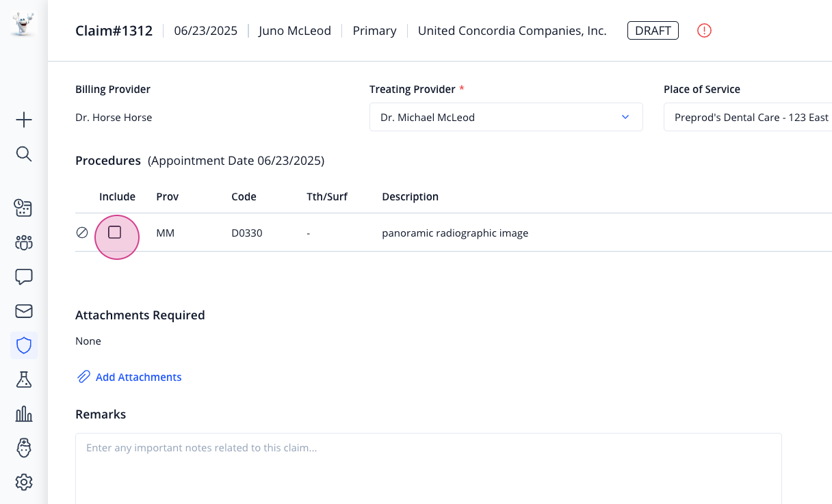Open the envelope mail sidebar icon
Viewport: 832px width, 504px height.
tap(24, 311)
